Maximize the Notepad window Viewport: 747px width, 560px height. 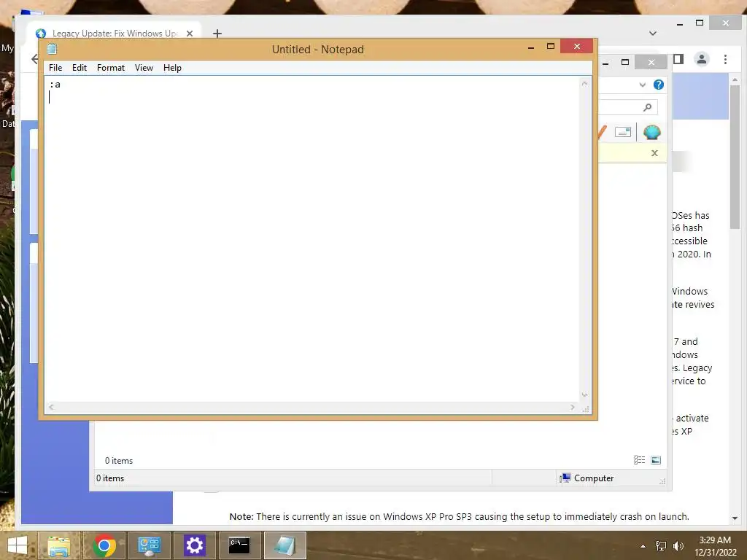[x=551, y=46]
